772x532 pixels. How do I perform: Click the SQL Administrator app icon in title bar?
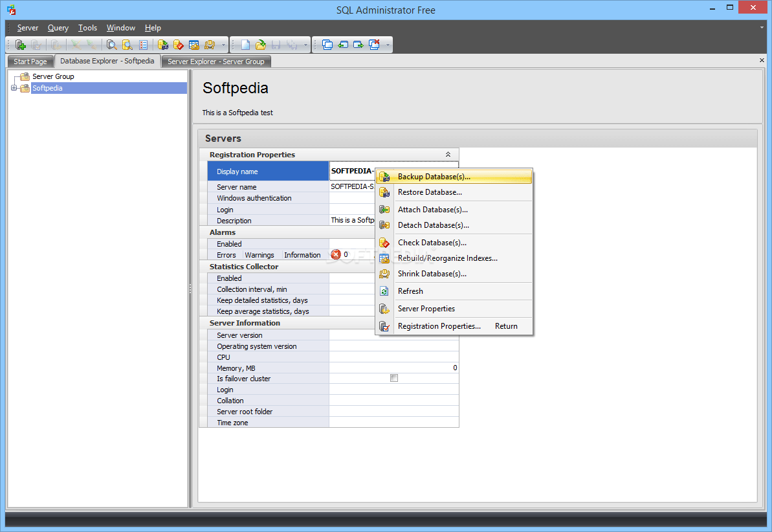(x=11, y=10)
